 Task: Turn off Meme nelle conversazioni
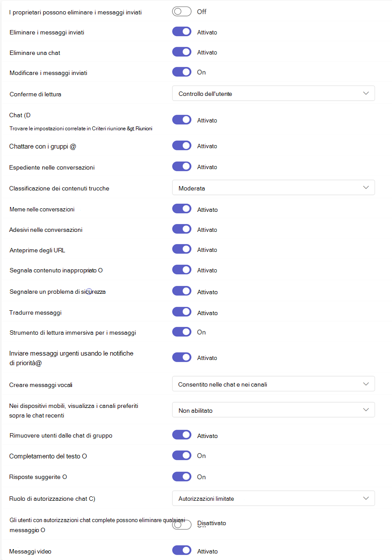point(182,208)
